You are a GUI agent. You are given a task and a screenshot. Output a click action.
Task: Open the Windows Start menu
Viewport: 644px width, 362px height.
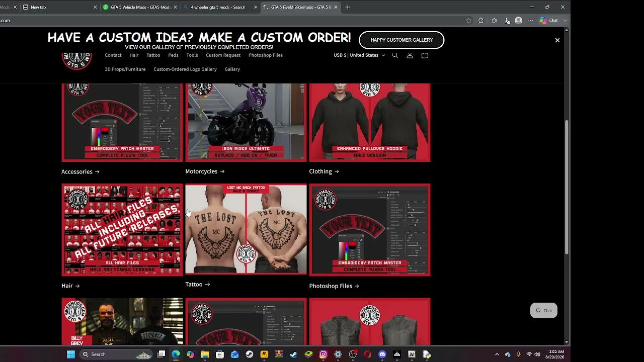[x=71, y=354]
